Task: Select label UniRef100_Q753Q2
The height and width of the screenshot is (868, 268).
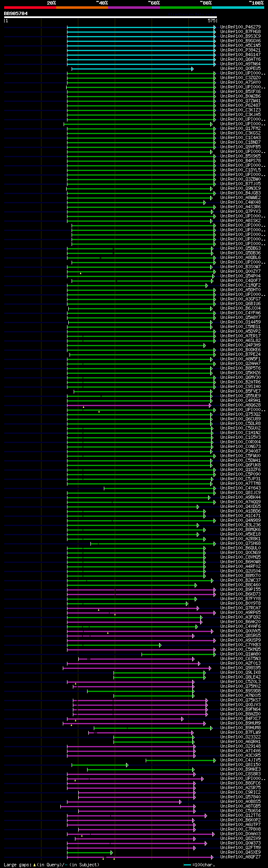Action: pyautogui.click(x=240, y=415)
